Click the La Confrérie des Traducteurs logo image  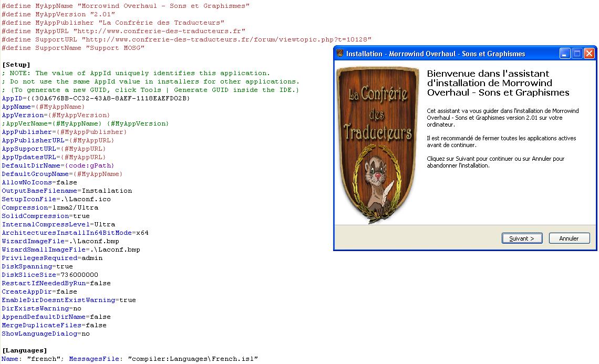tap(377, 145)
